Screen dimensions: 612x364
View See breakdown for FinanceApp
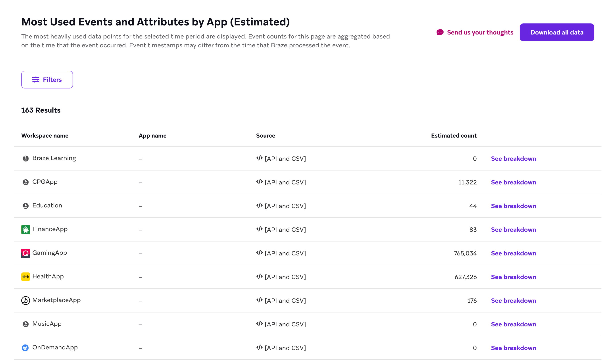click(x=513, y=229)
